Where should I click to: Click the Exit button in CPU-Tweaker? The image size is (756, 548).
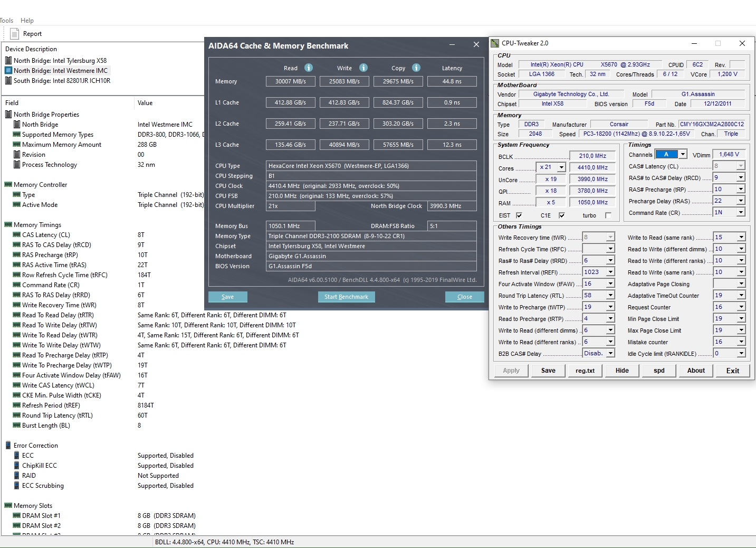click(x=733, y=371)
